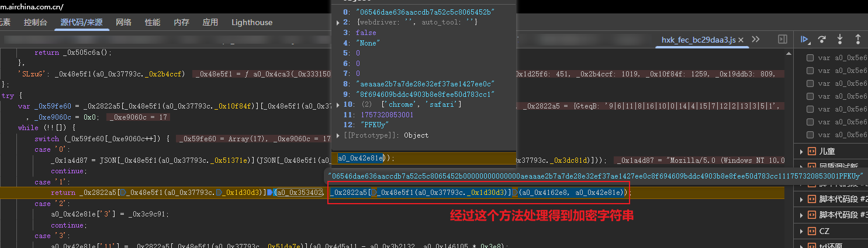Click property 3 value false
This screenshot has width=868, height=248.
tap(366, 33)
